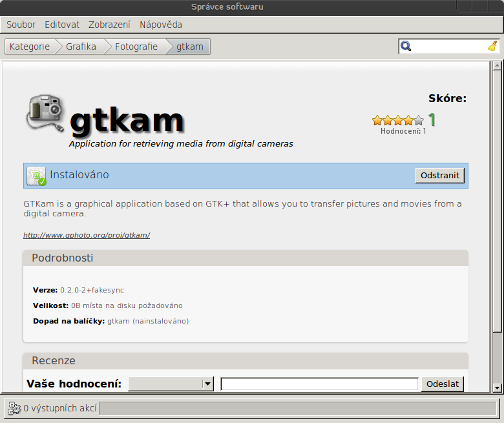Open the Vaše hodnocení rating dropdown
The height and width of the screenshot is (423, 504).
coord(171,384)
